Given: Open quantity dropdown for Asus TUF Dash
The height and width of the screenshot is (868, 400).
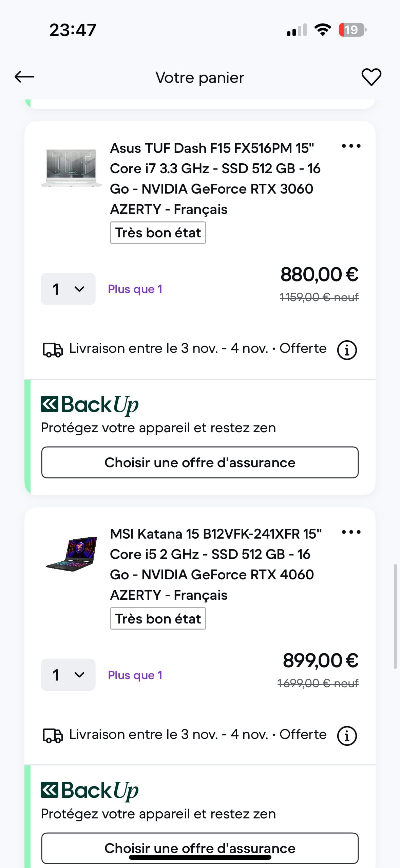Looking at the screenshot, I should click(68, 289).
